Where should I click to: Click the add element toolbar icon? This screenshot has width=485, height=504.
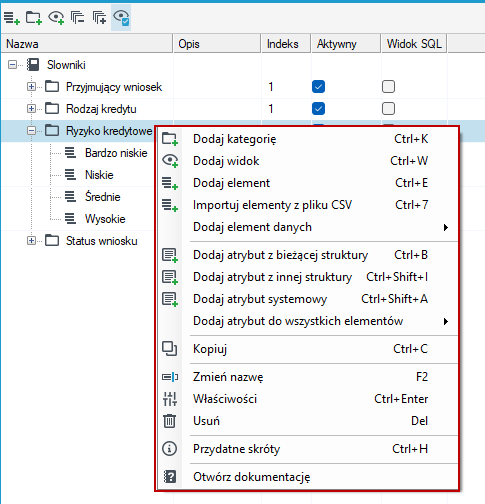12,18
